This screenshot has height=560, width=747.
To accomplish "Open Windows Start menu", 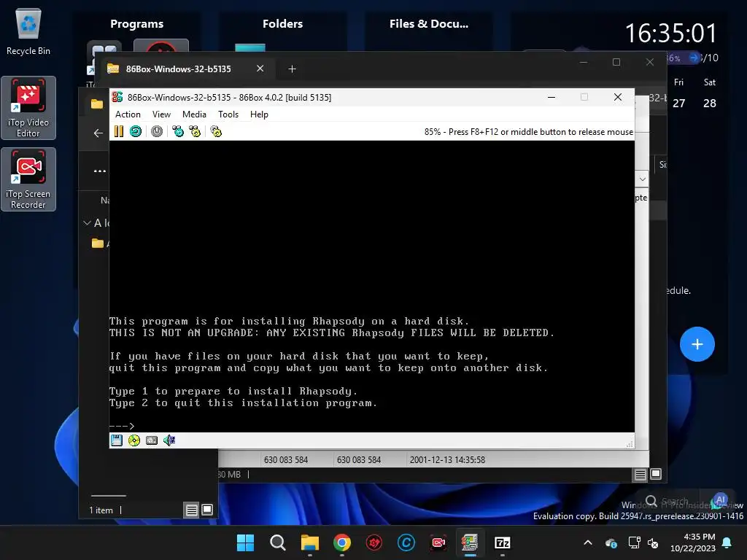I will pos(245,542).
